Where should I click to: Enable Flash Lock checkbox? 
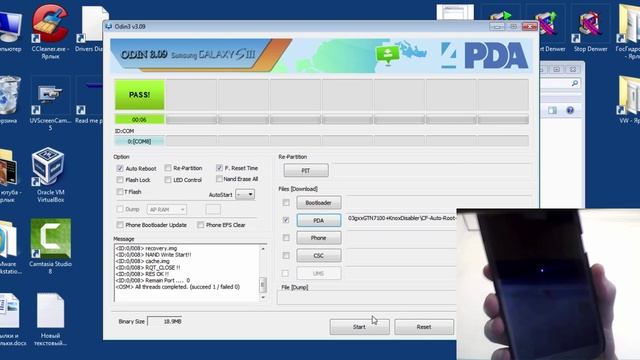click(x=120, y=180)
